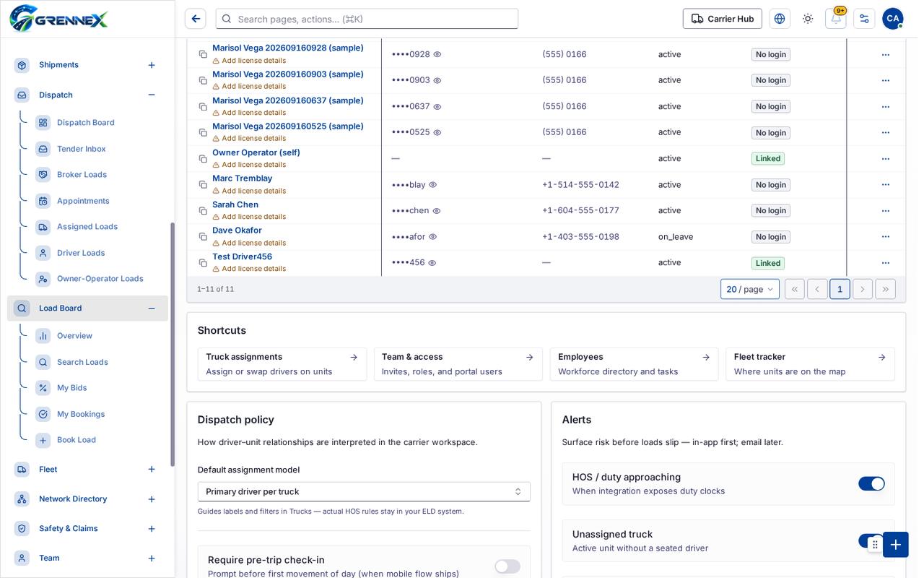Open row actions for Dave Okafor
924x578 pixels.
coord(886,237)
